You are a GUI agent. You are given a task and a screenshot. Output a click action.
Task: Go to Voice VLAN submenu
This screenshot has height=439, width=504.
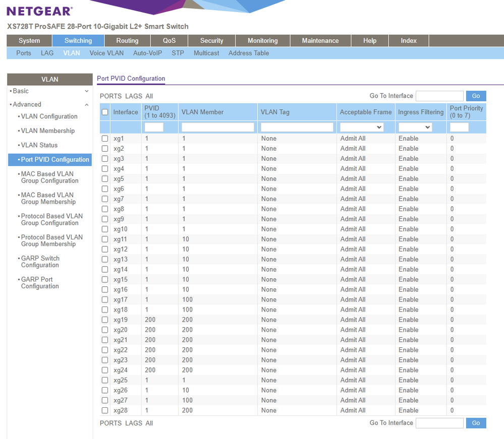106,53
